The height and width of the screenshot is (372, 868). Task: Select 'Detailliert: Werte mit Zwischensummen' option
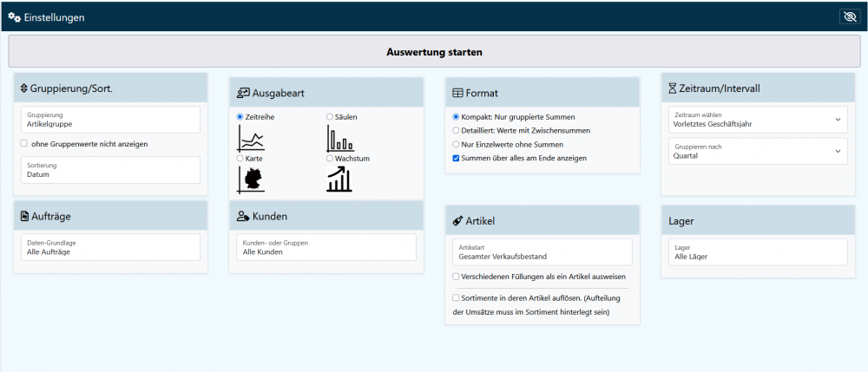[457, 130]
